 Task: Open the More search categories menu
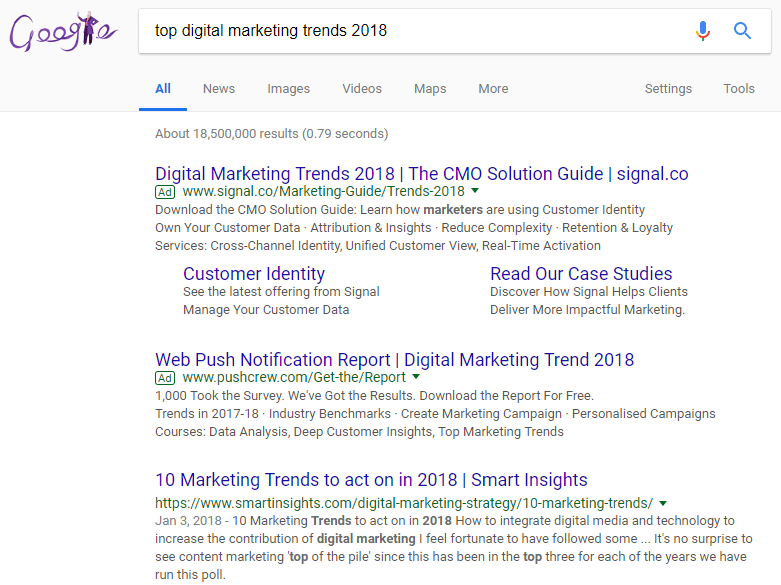tap(493, 89)
